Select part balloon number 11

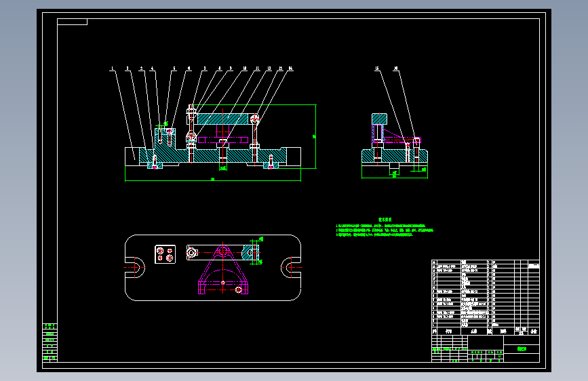(x=257, y=68)
